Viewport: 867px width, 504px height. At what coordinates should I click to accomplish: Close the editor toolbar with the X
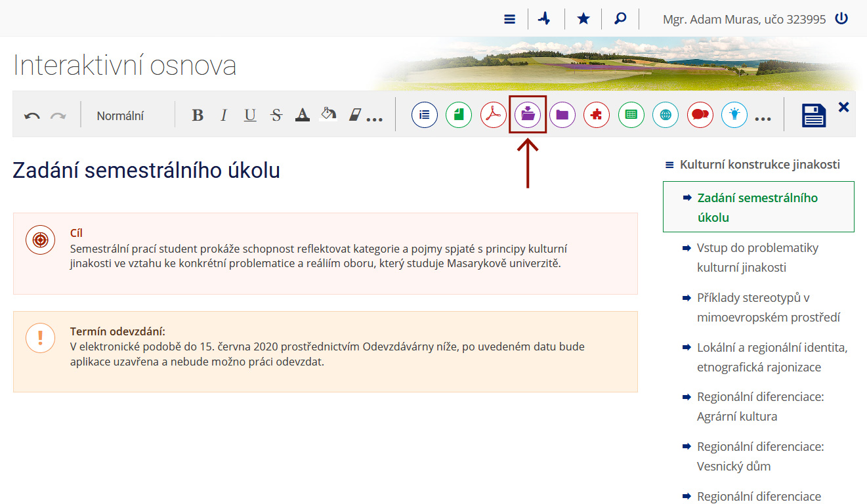pyautogui.click(x=843, y=107)
